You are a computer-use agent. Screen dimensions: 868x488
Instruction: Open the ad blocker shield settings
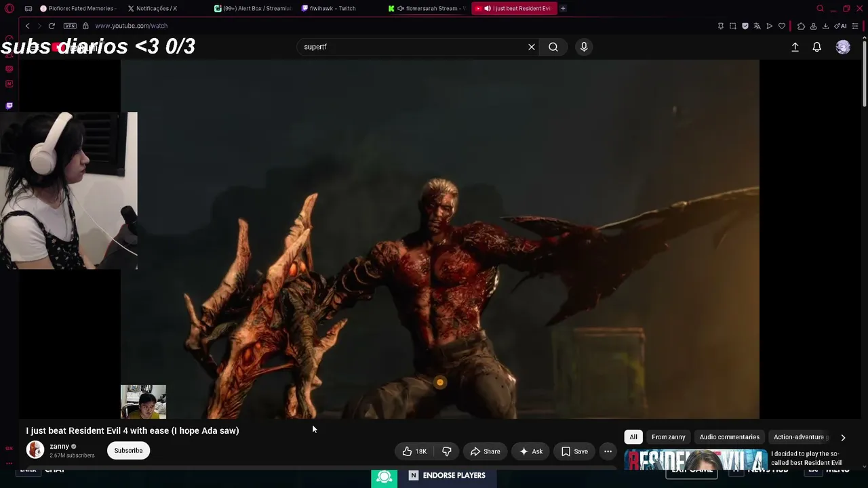point(745,26)
